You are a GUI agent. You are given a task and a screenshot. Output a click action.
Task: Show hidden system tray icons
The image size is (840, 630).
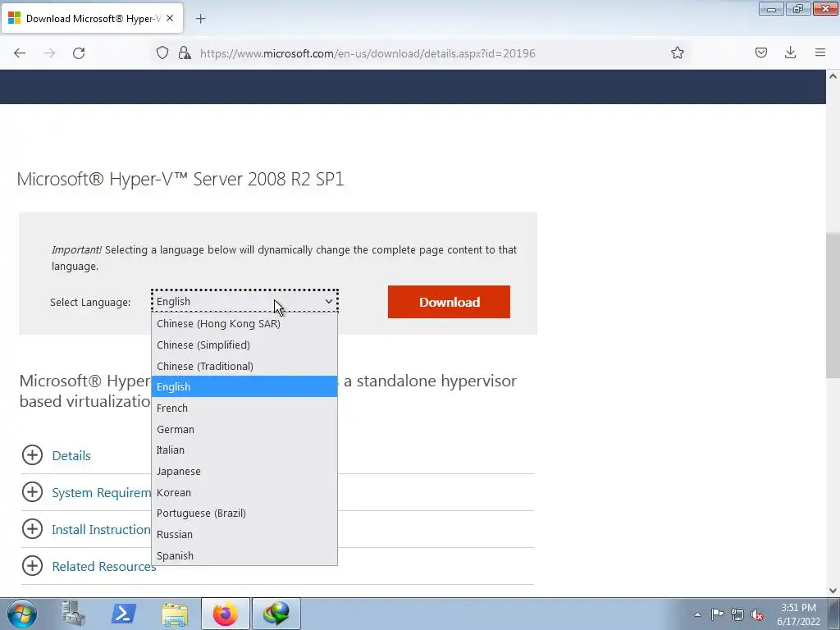click(697, 614)
